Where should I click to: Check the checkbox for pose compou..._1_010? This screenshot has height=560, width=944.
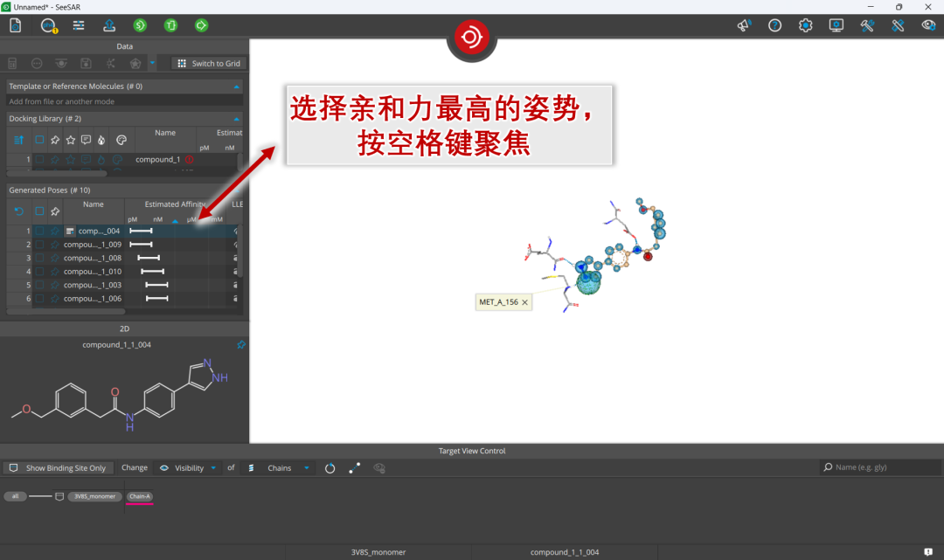pyautogui.click(x=39, y=272)
